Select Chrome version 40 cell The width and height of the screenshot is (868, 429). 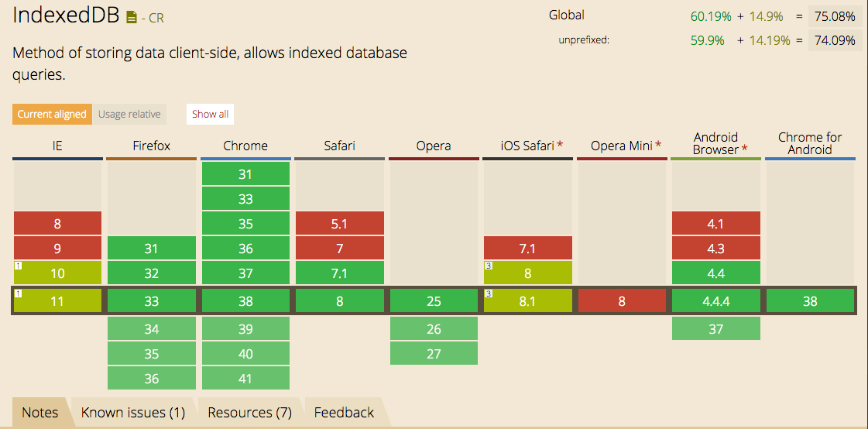[245, 353]
